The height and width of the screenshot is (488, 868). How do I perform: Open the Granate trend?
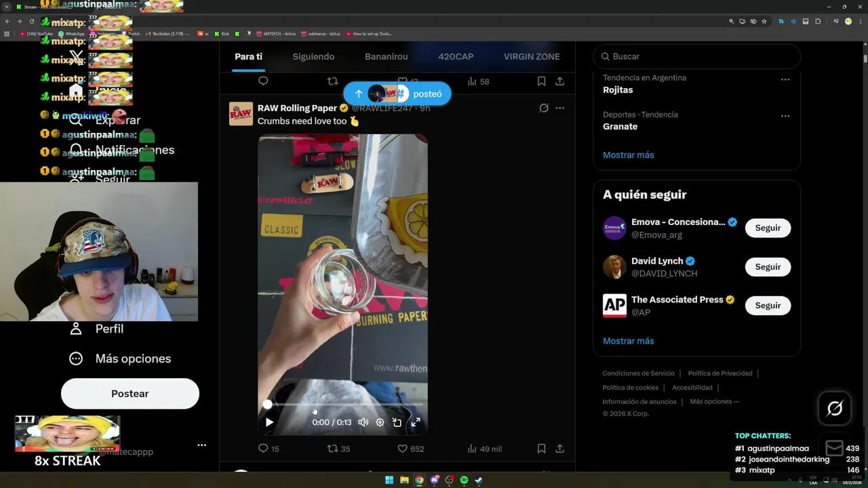tap(620, 127)
